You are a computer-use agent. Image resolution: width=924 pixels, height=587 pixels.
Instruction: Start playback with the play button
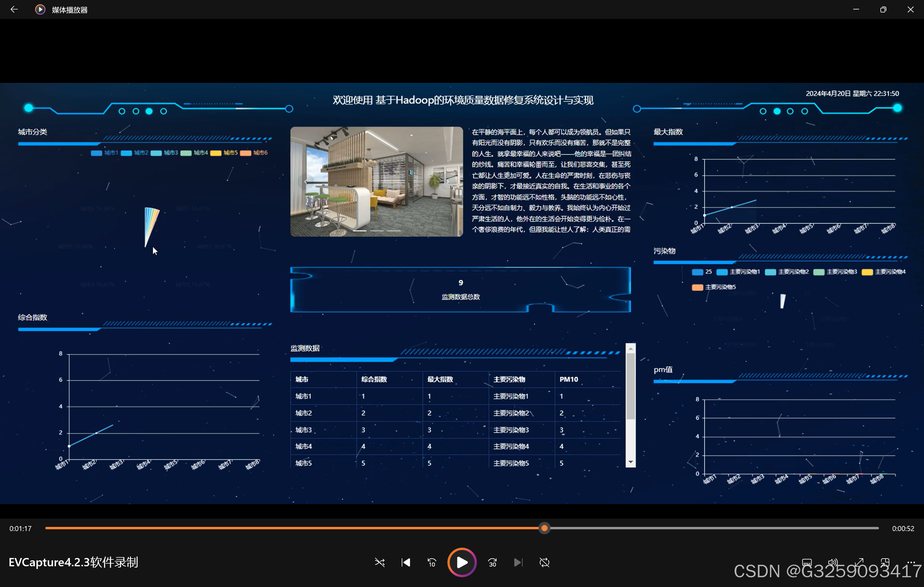462,562
